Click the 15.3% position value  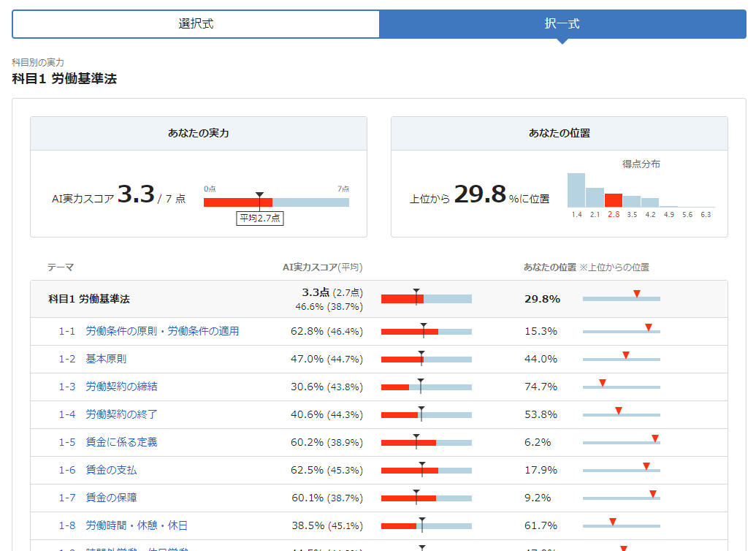point(541,332)
